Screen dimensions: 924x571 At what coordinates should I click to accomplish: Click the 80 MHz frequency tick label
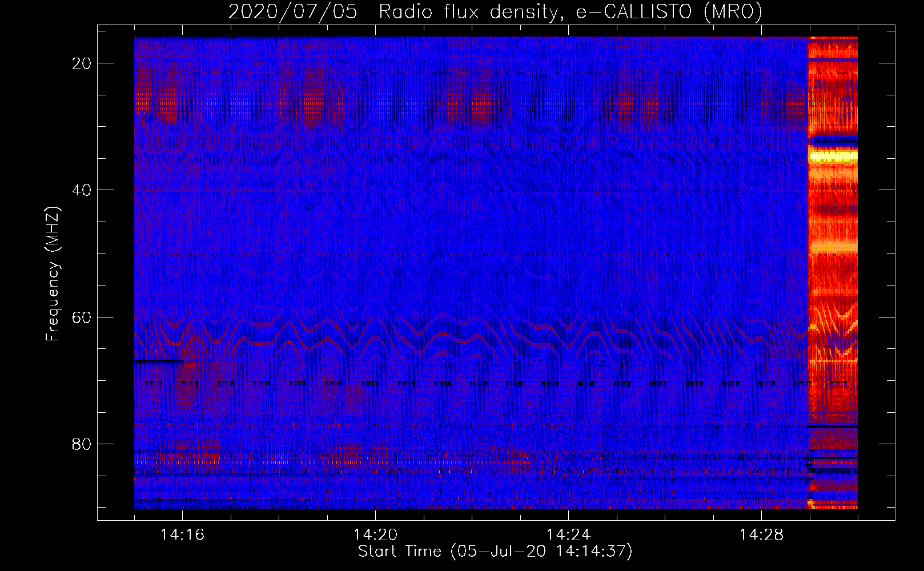pos(82,444)
